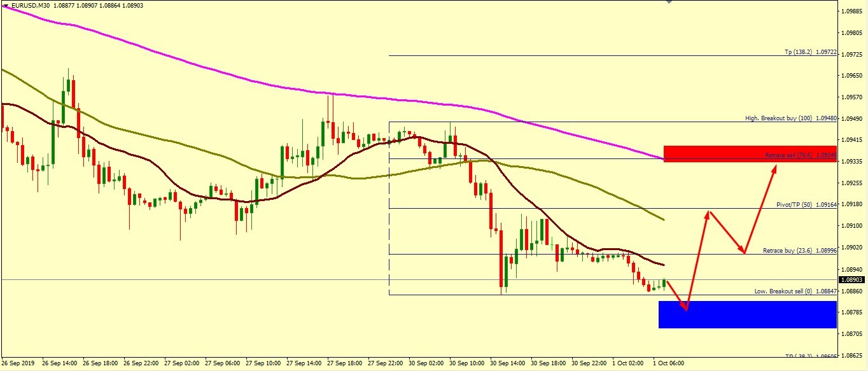The width and height of the screenshot is (868, 371).
Task: Click the red arrowhead inside the blue zone
Action: pos(685,308)
